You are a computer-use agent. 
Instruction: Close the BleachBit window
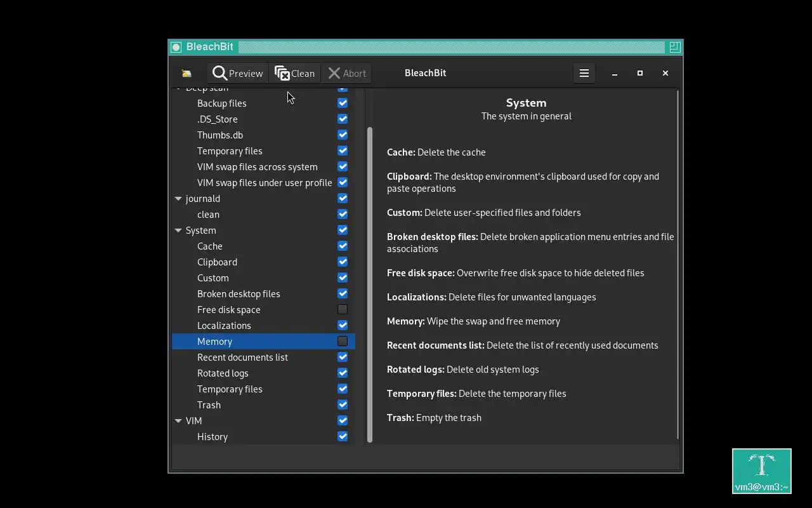665,73
